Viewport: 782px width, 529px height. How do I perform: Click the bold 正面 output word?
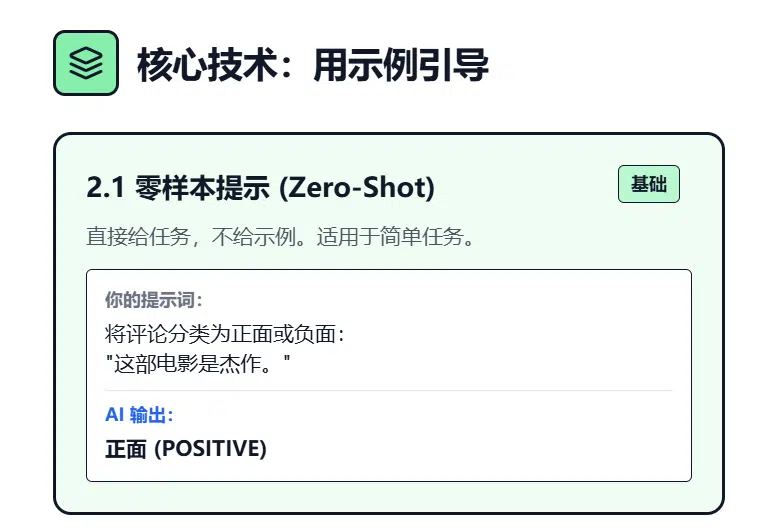[x=126, y=449]
